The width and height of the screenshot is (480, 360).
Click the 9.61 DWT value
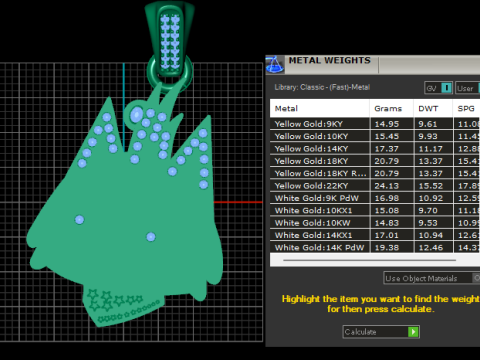[428, 124]
